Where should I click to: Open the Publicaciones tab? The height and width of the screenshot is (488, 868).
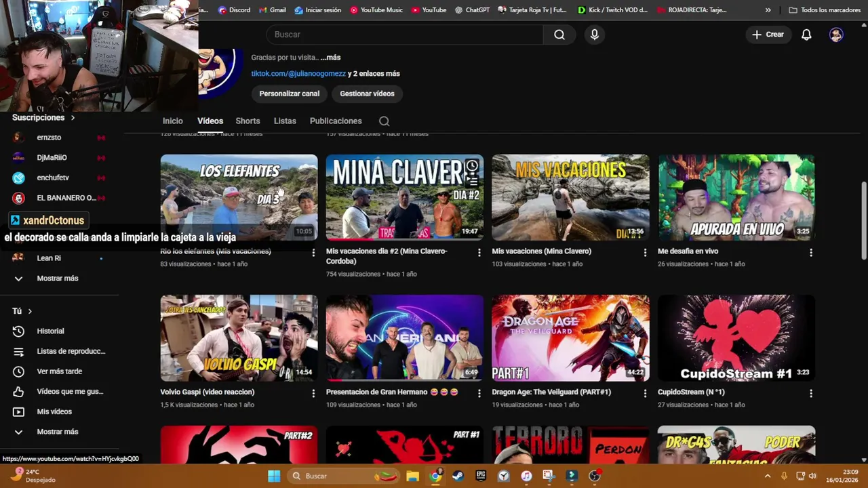(x=336, y=121)
